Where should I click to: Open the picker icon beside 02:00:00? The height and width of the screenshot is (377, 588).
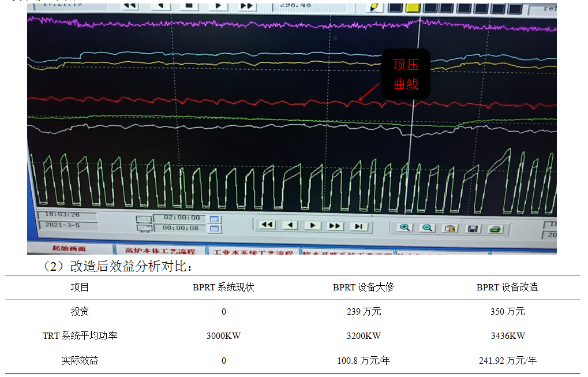coord(215,219)
